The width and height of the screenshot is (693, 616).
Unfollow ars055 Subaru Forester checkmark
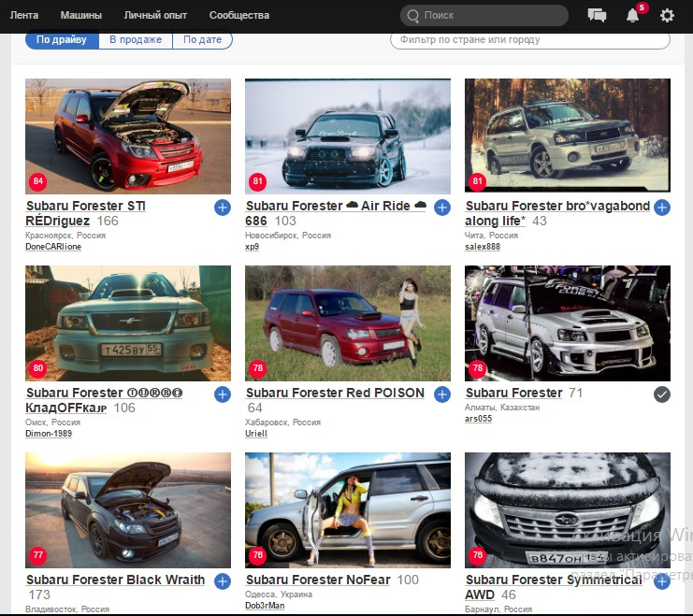point(661,394)
